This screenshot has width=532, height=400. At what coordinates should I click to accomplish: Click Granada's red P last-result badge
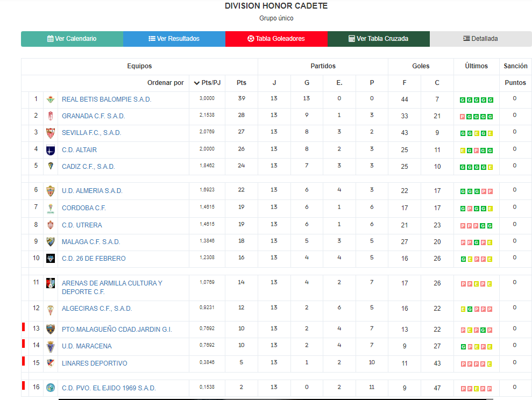[462, 117]
